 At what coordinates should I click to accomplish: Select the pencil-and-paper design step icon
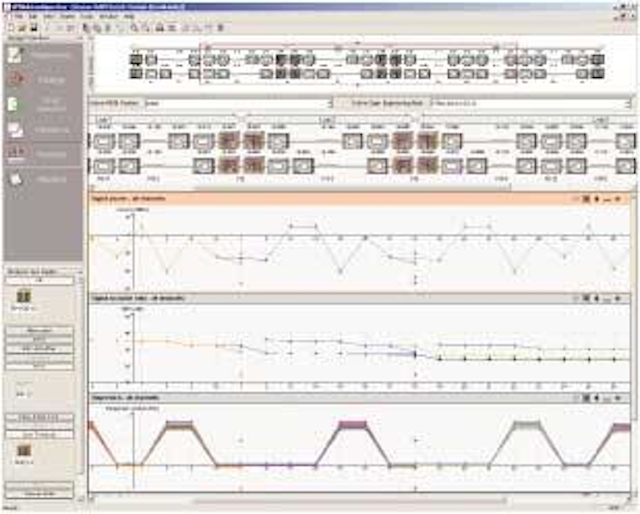point(15,55)
